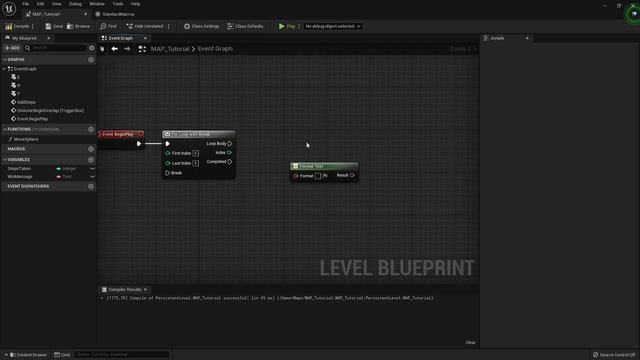Open the Window menu

[x=97, y=4]
